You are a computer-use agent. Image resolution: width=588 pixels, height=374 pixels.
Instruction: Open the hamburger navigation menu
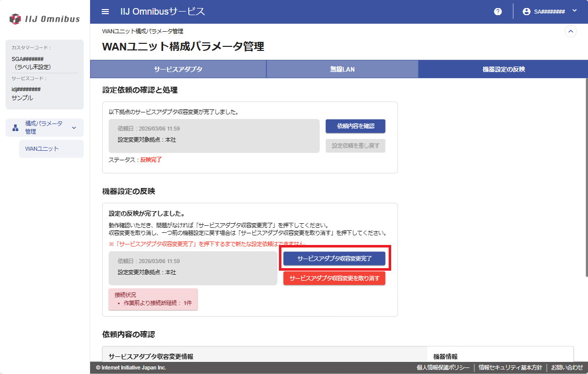pyautogui.click(x=105, y=12)
